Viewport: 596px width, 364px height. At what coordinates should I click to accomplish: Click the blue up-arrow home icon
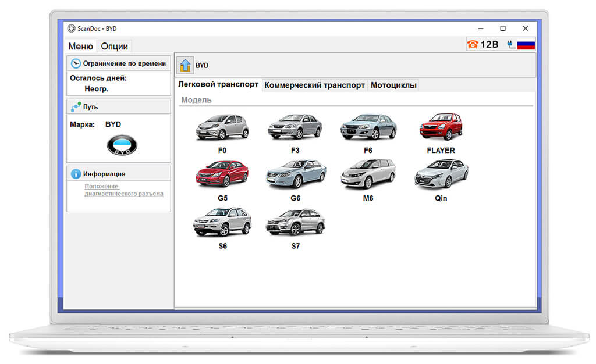pyautogui.click(x=185, y=65)
